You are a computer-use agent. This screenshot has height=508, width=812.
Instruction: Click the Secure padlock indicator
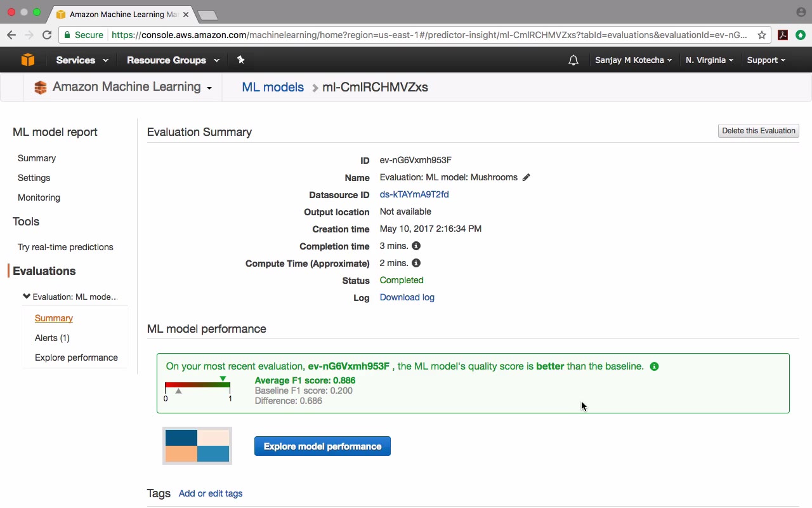coord(84,35)
